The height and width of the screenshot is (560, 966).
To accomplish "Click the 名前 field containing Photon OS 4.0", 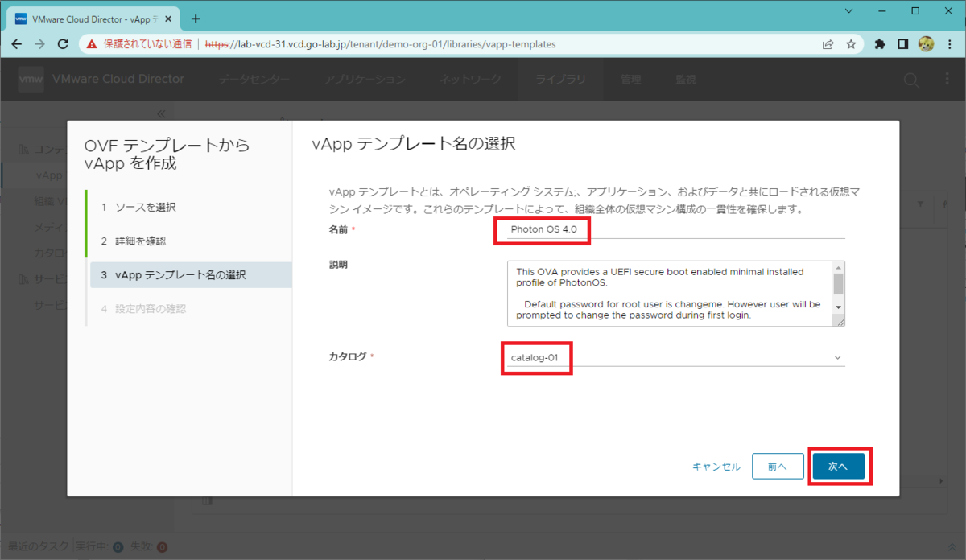I will 676,229.
